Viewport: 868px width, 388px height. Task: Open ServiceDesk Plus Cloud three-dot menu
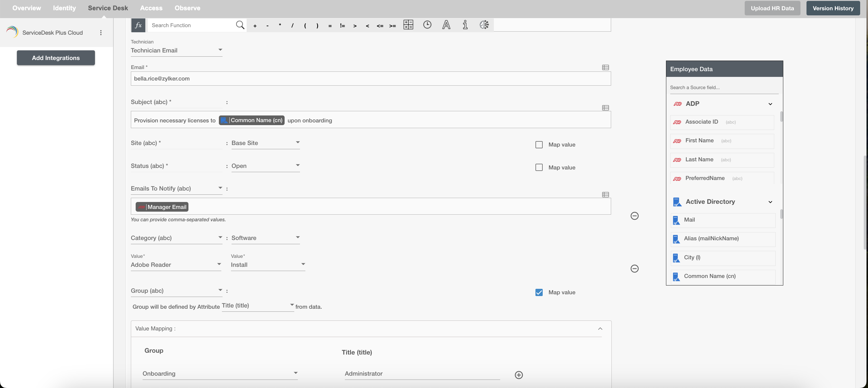pyautogui.click(x=101, y=33)
